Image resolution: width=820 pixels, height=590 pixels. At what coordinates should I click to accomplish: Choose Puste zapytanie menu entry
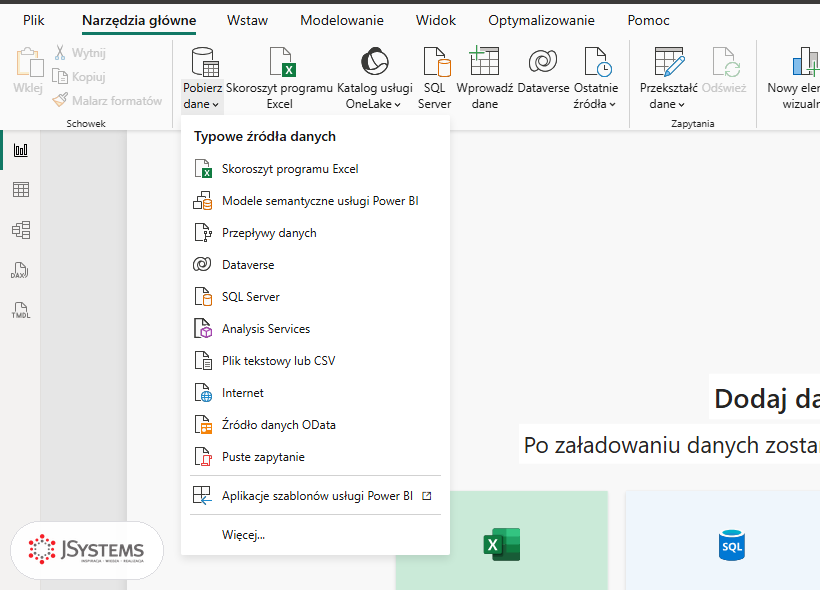click(x=315, y=457)
